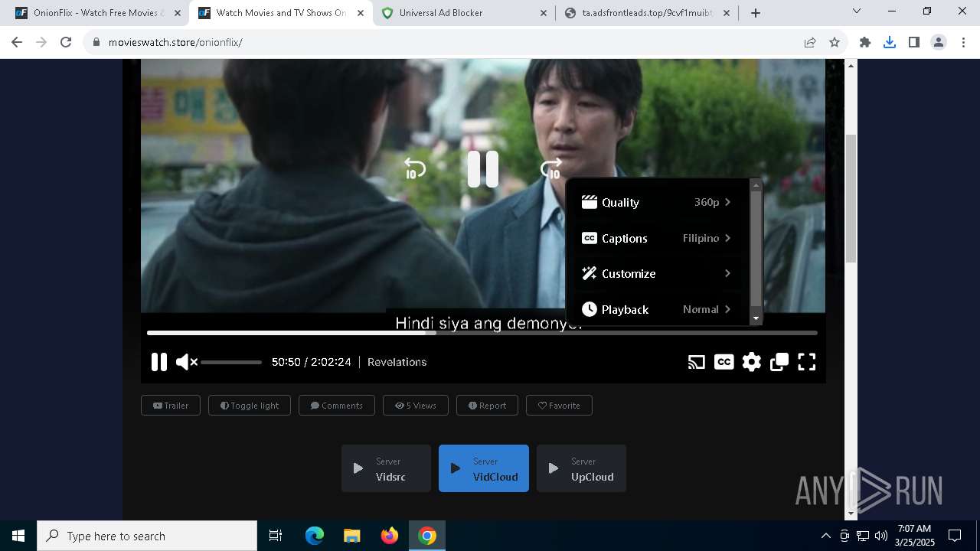The image size is (980, 551).
Task: Launch Microsoft Edge from taskbar
Action: coord(315,536)
